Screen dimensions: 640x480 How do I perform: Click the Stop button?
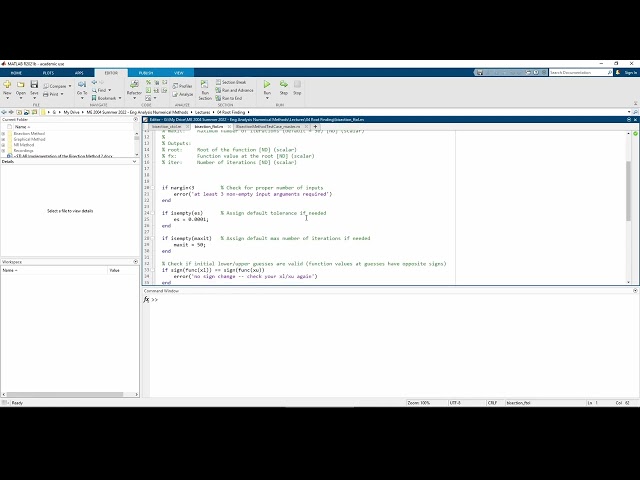pos(297,87)
